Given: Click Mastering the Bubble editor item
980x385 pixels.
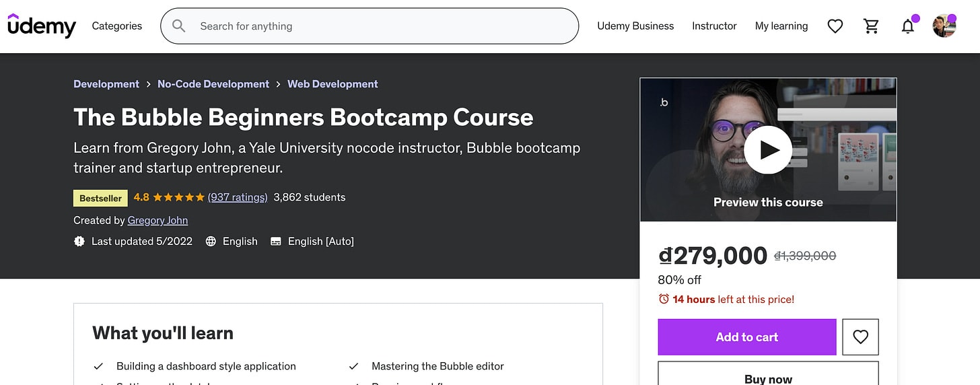Looking at the screenshot, I should coord(438,366).
